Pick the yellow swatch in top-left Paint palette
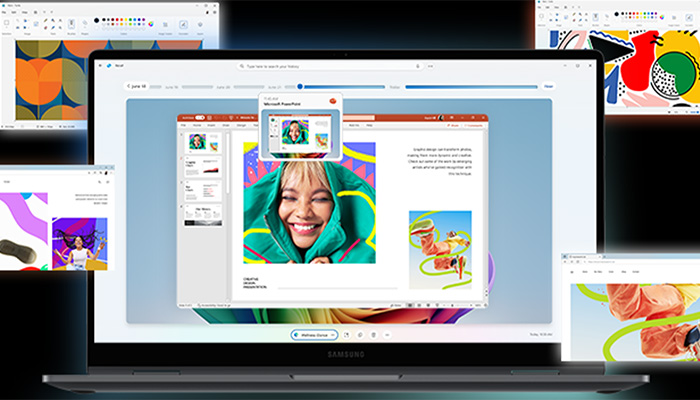The image size is (700, 400). pos(126,20)
